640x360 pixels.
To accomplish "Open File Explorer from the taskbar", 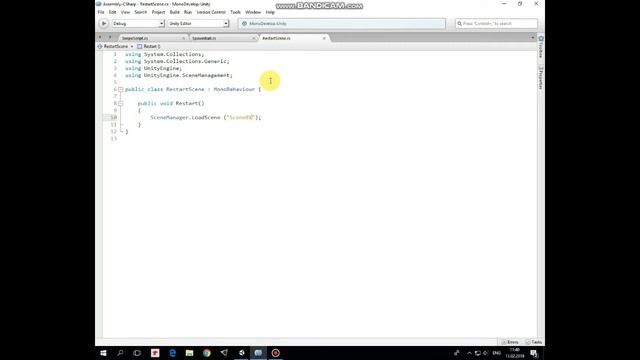I will pyautogui.click(x=189, y=353).
